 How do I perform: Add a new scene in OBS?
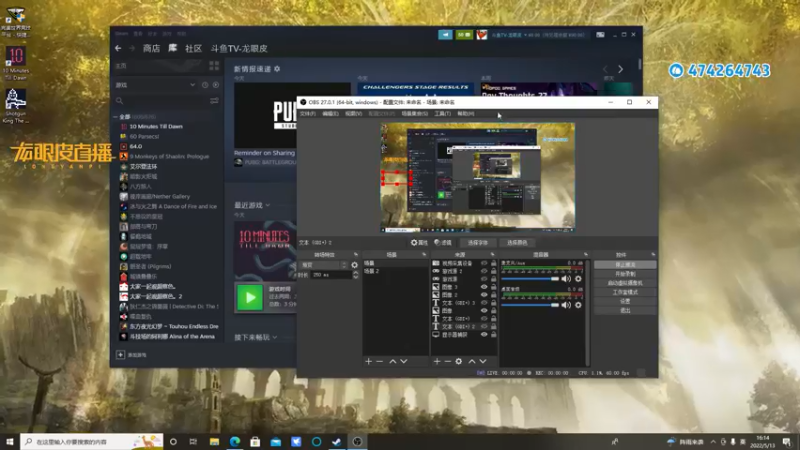coord(368,361)
